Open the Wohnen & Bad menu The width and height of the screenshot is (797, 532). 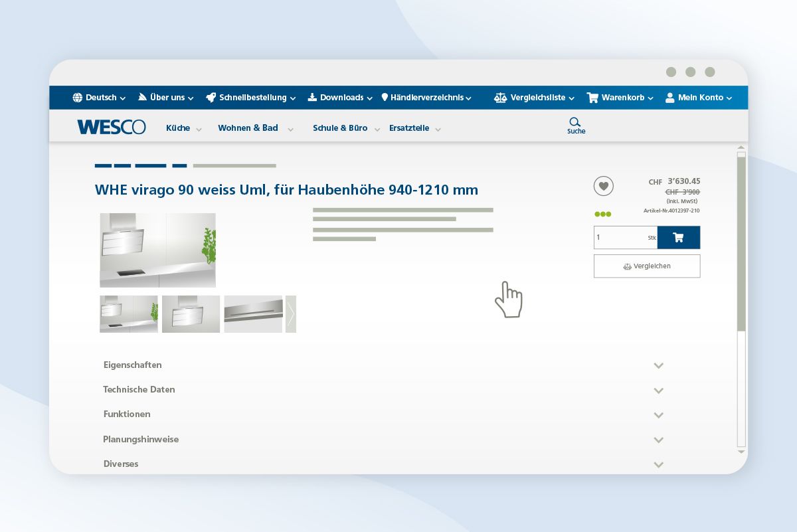(248, 128)
